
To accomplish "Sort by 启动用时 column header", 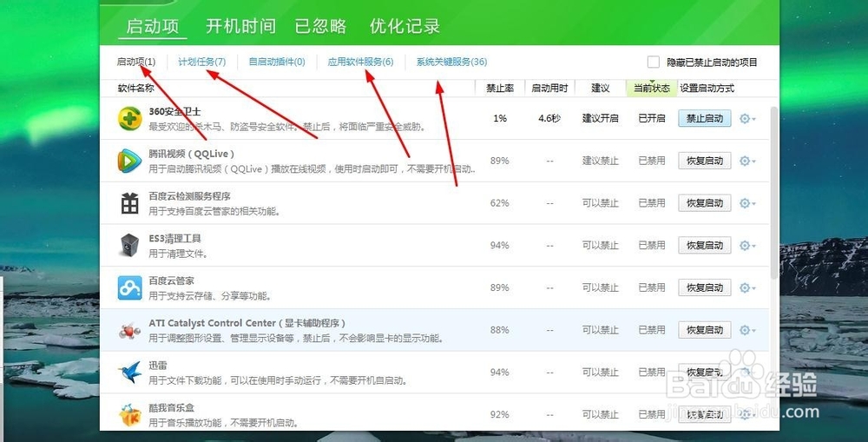I will [549, 88].
